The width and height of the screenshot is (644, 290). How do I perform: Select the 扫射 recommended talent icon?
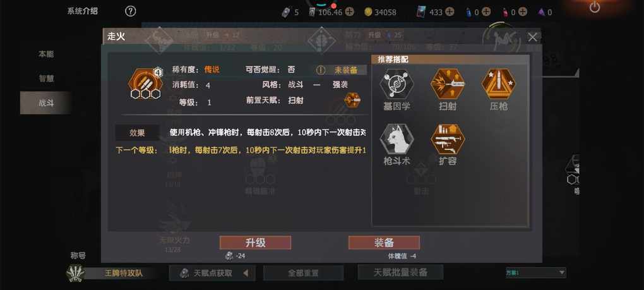pos(447,83)
